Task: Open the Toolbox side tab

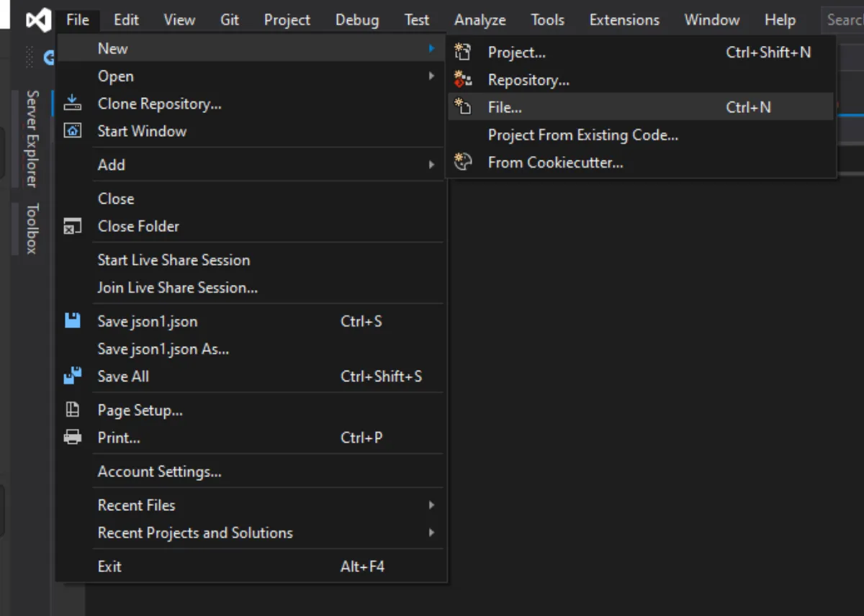Action: 32,228
